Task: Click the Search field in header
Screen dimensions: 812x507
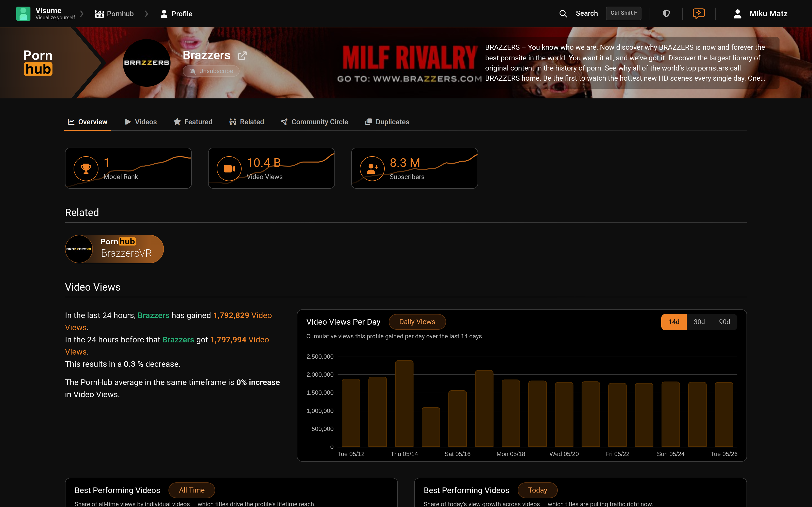Action: [587, 13]
